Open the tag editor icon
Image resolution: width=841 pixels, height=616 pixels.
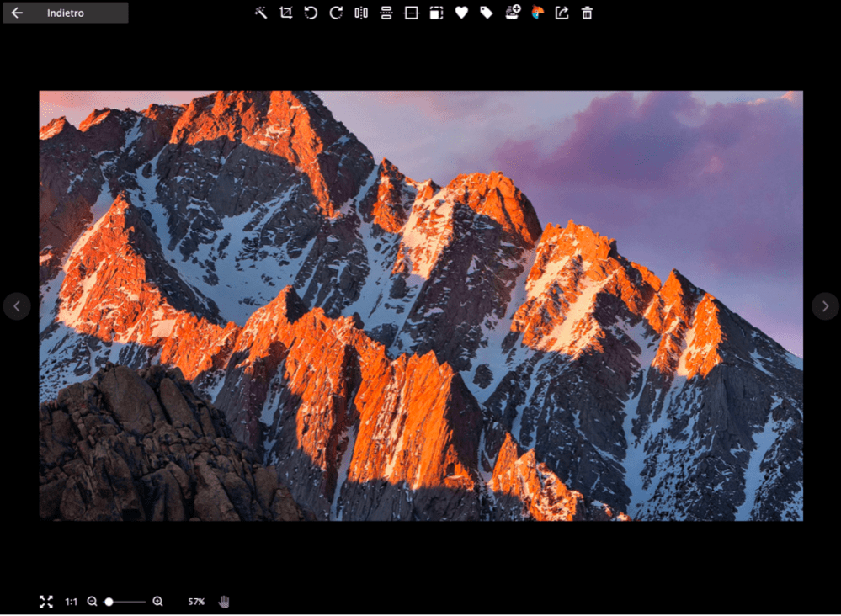487,13
